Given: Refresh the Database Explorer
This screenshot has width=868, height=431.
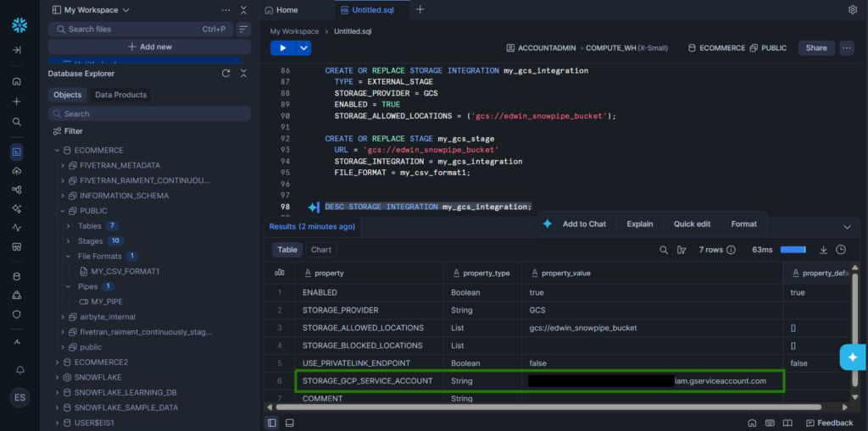Looking at the screenshot, I should coord(225,74).
